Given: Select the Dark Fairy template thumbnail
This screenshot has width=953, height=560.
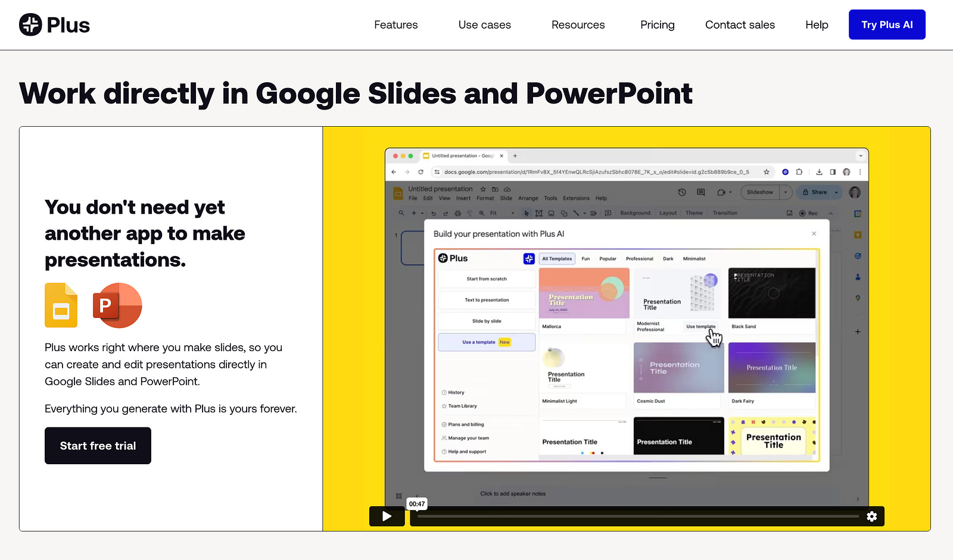Looking at the screenshot, I should 772,368.
